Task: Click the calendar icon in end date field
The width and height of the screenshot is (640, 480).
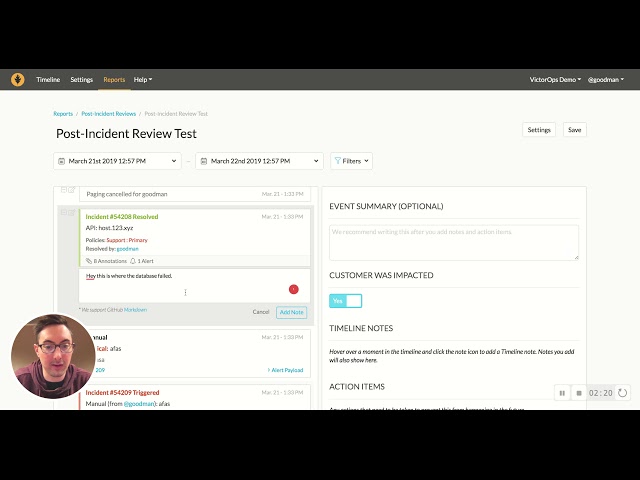Action: (204, 161)
